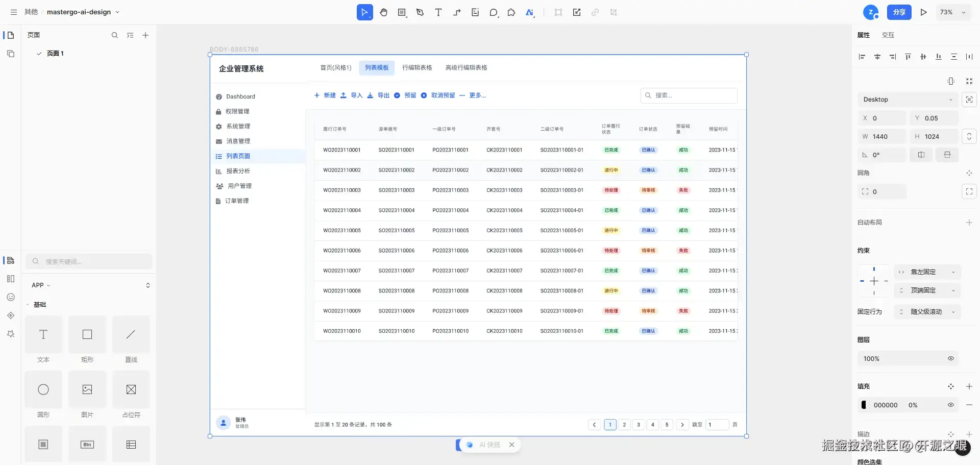Toggle independent corner radius icon
This screenshot has width=980, height=465.
click(969, 191)
